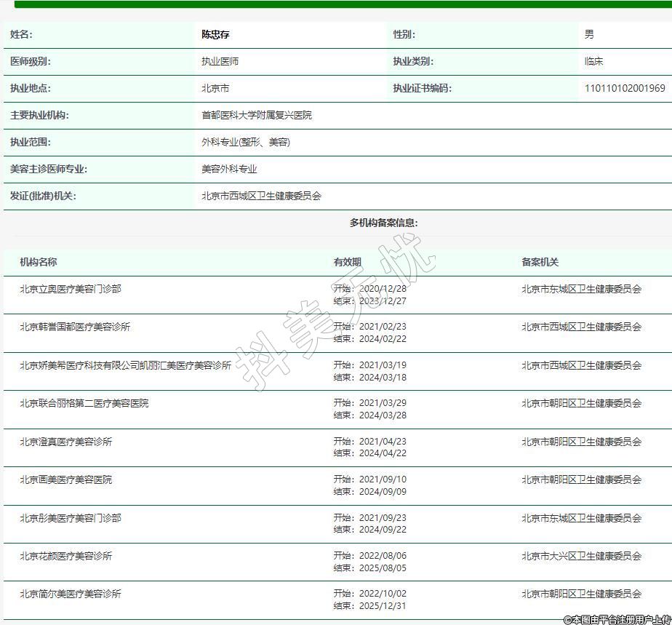Viewport: 672px width, 625px height.
Task: Click 北京娇美希医疗科技有限公司凯丽汇美医疗美容诊所 entry
Action: coord(125,365)
